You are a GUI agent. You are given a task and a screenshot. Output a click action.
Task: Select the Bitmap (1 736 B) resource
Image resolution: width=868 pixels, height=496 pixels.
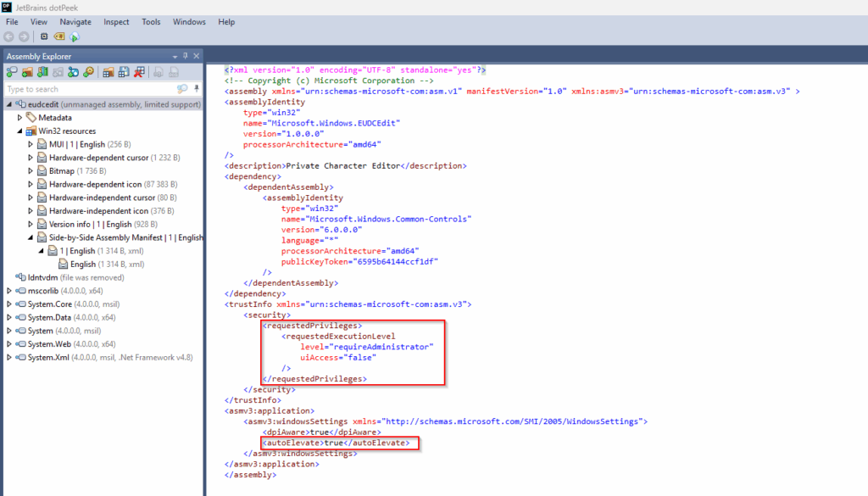77,170
